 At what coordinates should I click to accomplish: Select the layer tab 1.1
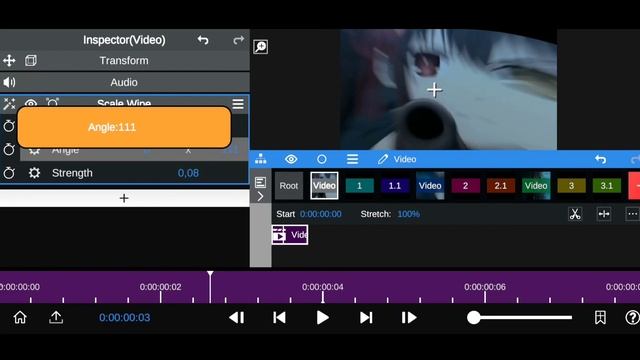click(x=395, y=186)
